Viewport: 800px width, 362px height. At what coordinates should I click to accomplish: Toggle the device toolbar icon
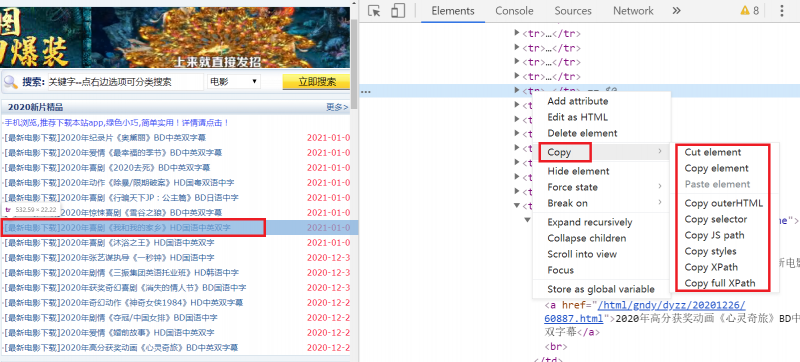pos(398,11)
